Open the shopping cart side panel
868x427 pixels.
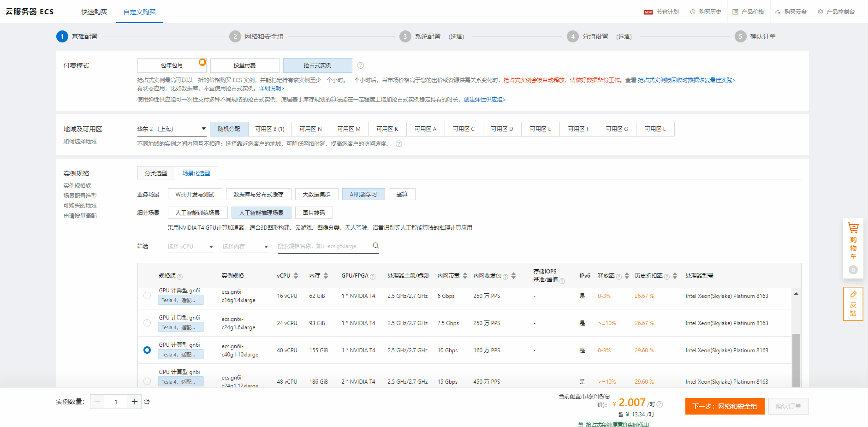point(853,240)
